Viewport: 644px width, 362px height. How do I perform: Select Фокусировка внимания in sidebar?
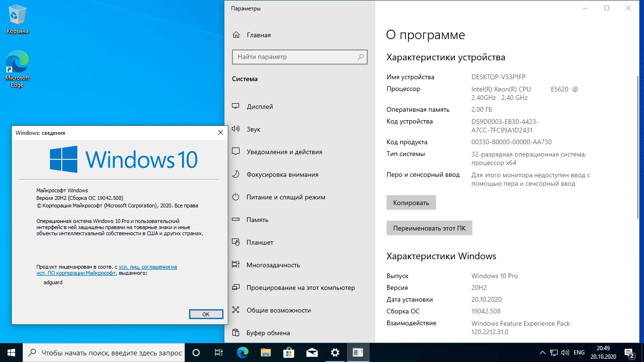300,174
